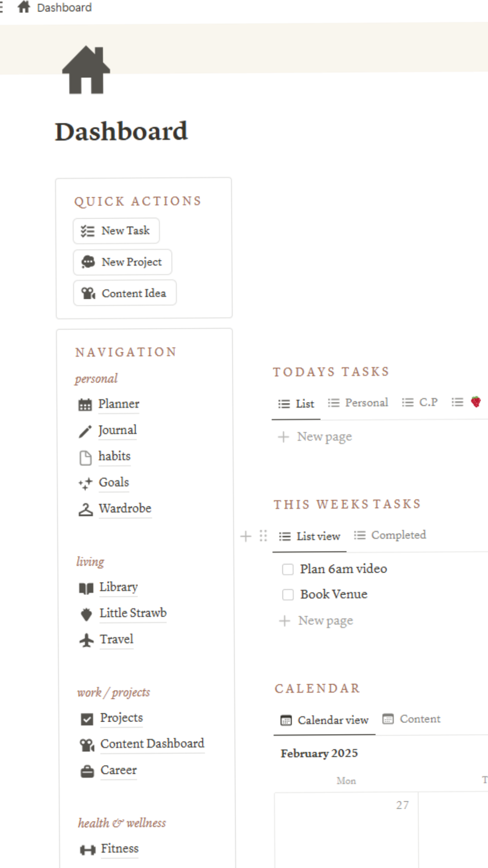Image resolution: width=488 pixels, height=868 pixels.
Task: Click the Content Idea quick action
Action: (x=125, y=293)
